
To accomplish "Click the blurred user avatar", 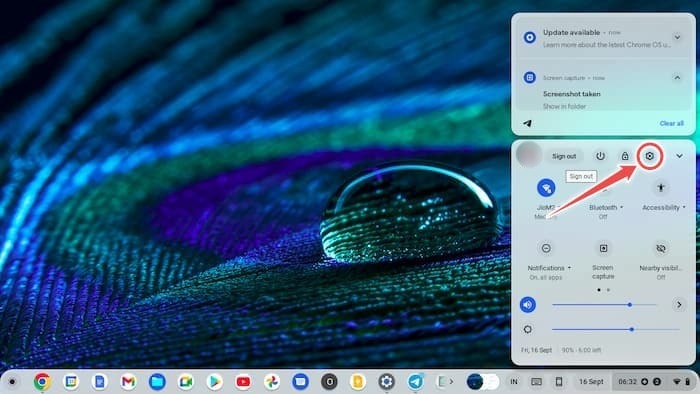I will pos(529,154).
